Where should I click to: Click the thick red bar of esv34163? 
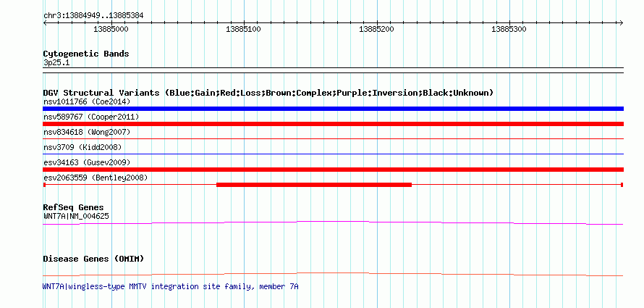pyautogui.click(x=333, y=170)
